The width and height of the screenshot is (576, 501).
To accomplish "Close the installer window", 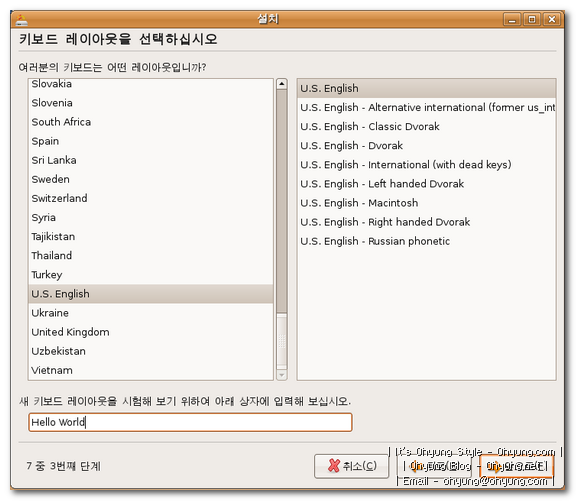I will click(x=552, y=19).
